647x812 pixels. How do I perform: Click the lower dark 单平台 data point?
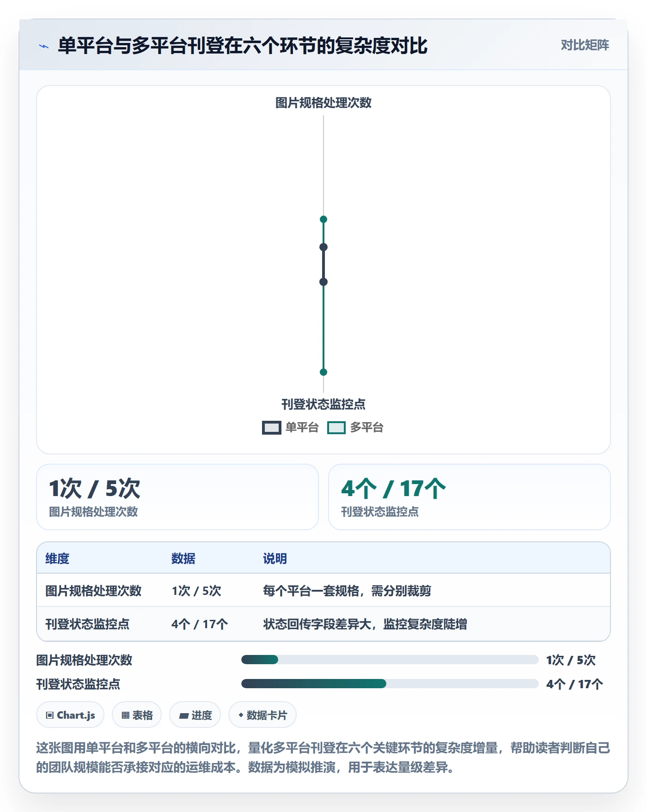point(323,282)
